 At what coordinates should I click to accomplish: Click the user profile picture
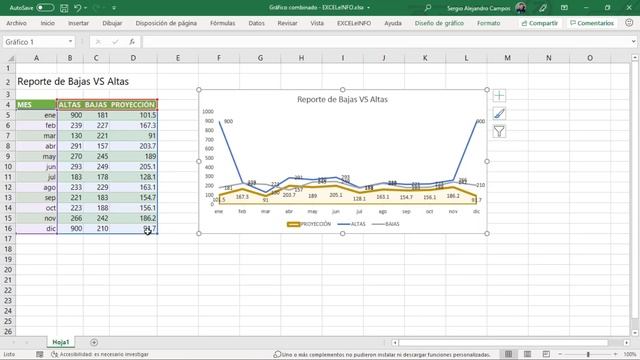click(x=520, y=8)
